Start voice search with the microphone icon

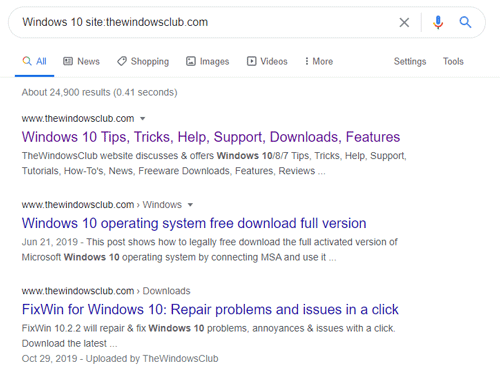tap(438, 23)
